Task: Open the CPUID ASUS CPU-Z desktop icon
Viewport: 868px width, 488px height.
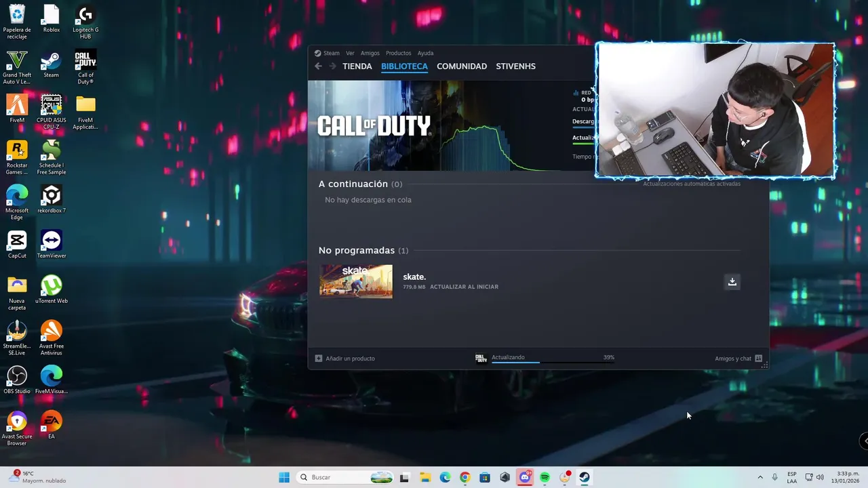Action: click(51, 112)
